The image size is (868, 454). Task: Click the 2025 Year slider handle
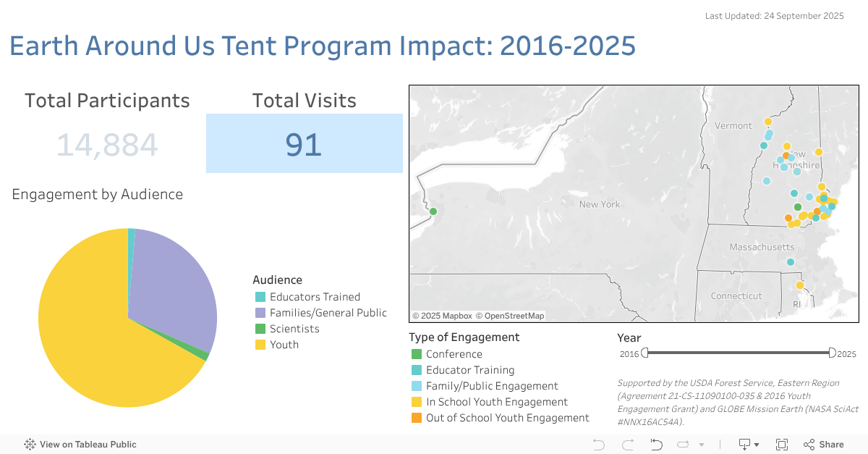coord(832,353)
